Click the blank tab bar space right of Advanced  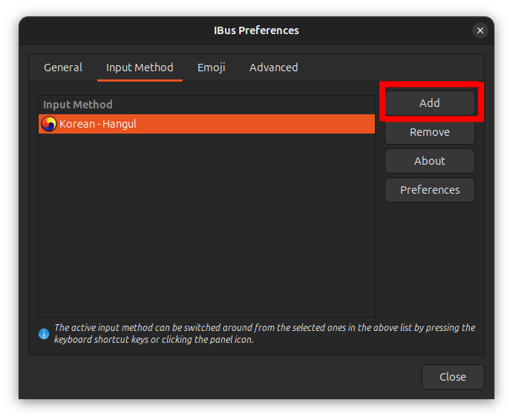393,68
